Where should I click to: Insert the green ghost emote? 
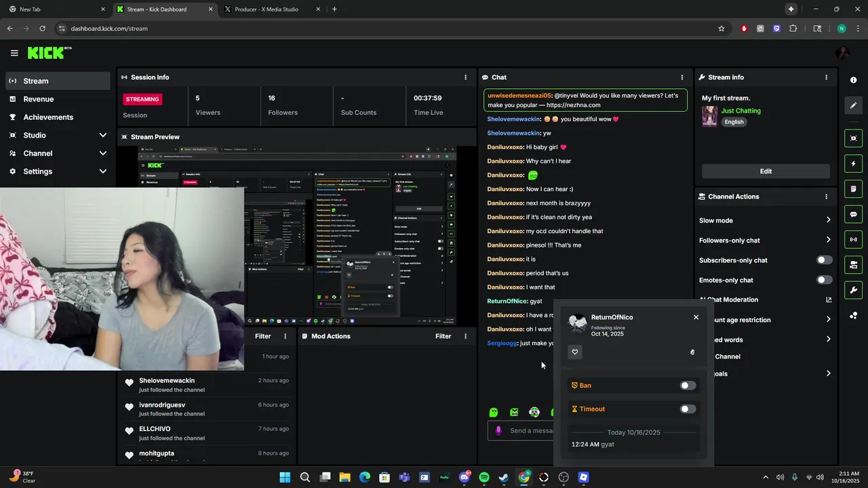click(x=494, y=412)
